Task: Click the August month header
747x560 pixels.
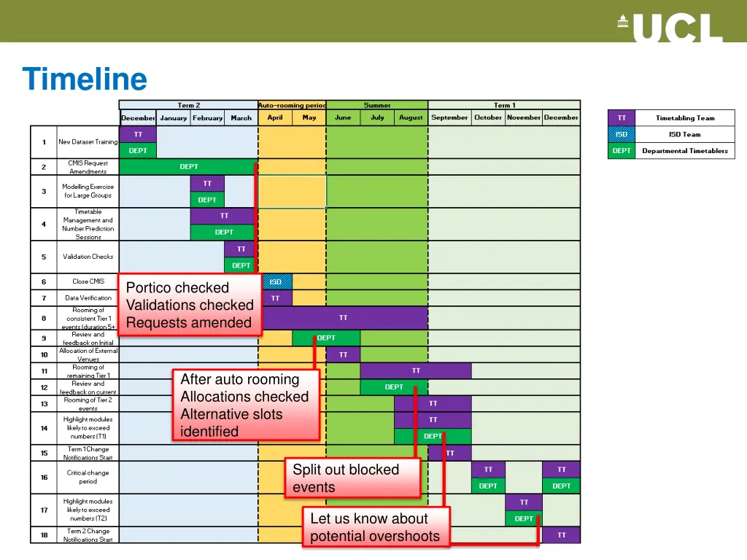Action: click(411, 117)
